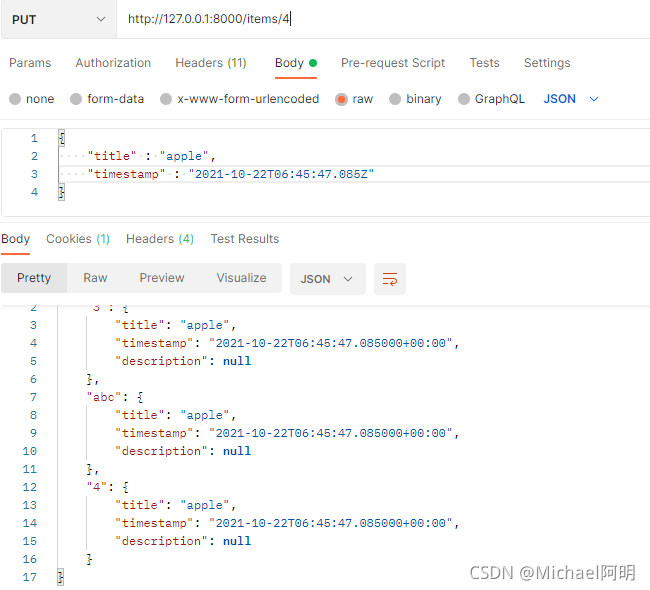
Task: Open the Cookies (1) response tab
Action: coord(78,239)
